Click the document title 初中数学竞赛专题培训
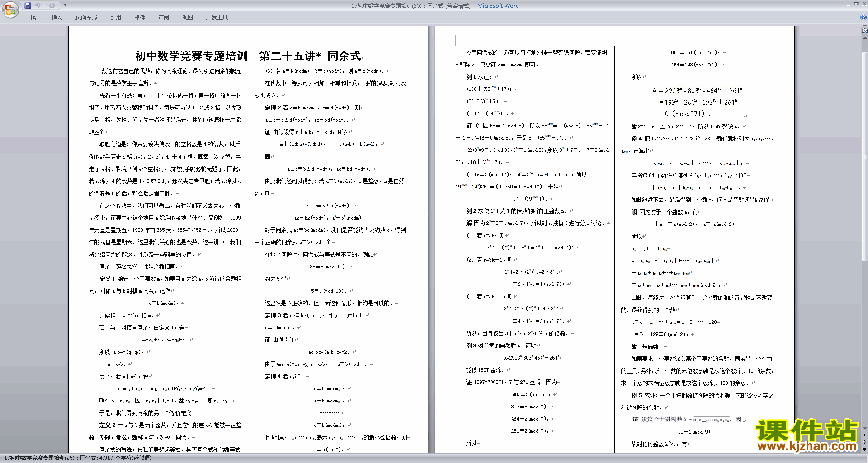 coord(191,56)
